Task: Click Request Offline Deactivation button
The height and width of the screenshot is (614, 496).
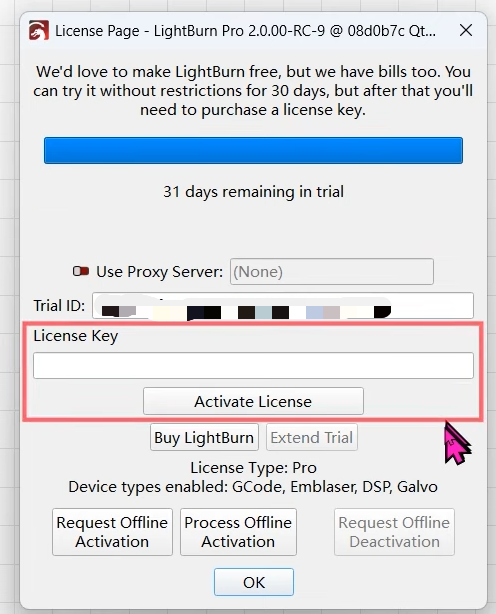Action: click(394, 532)
